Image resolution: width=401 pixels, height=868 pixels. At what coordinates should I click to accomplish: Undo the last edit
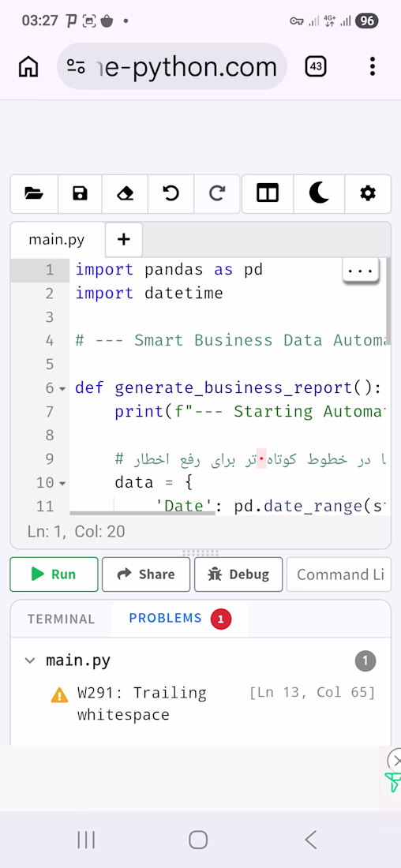[171, 193]
